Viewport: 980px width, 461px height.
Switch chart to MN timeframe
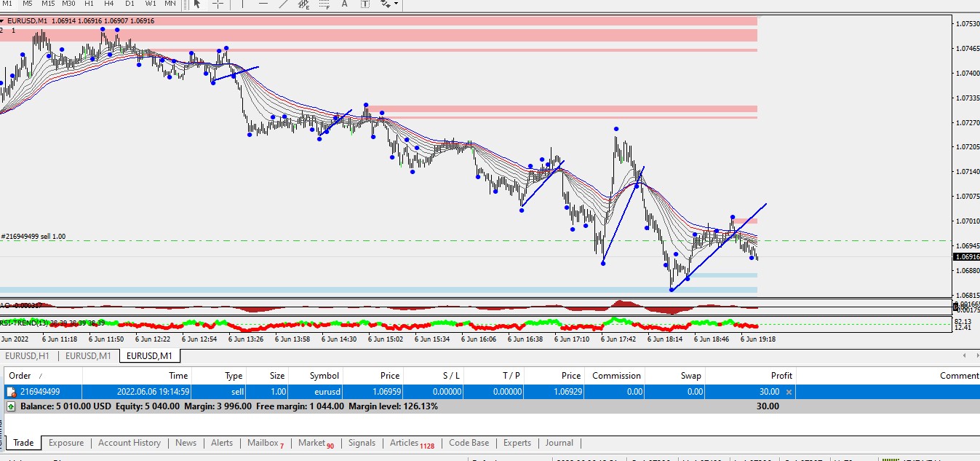point(170,4)
